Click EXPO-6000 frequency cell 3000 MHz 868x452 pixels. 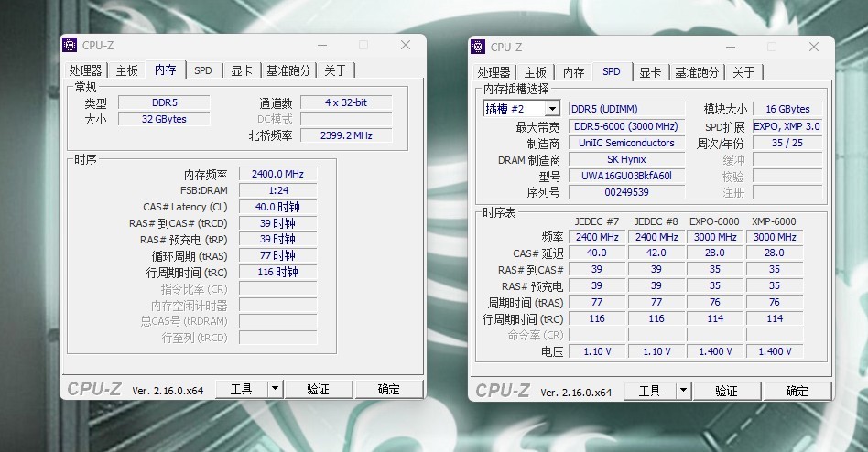715,237
